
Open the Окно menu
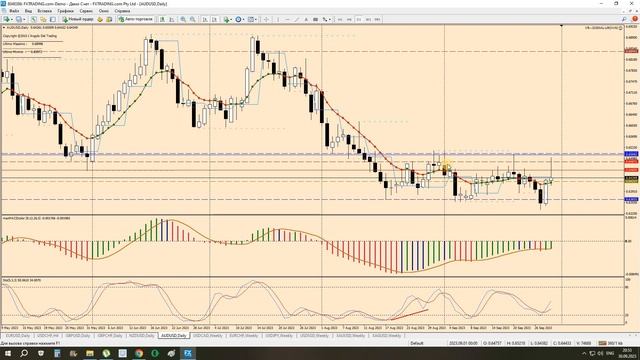(104, 11)
